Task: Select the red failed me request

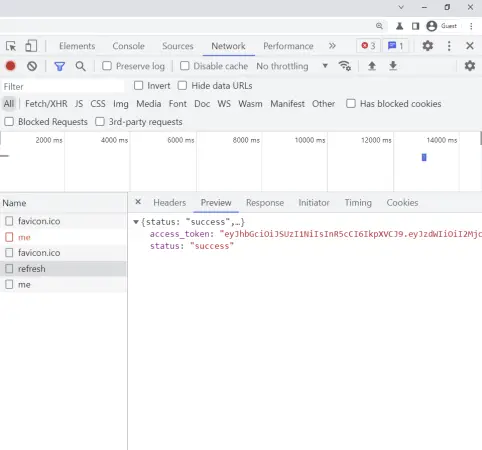Action: click(24, 237)
